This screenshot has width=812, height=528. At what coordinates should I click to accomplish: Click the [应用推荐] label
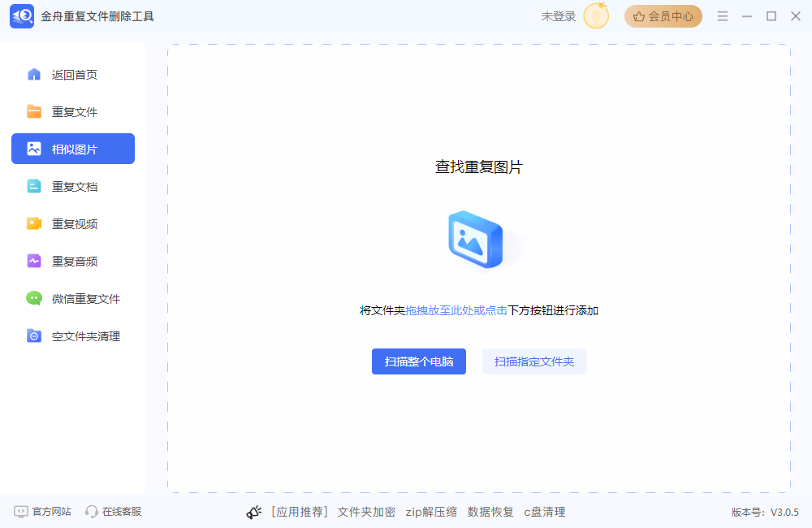[300, 512]
